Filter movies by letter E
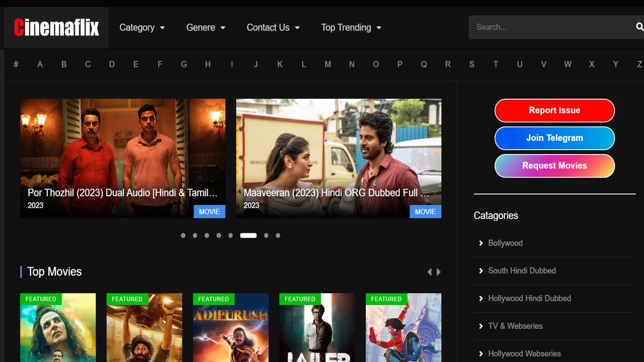This screenshot has width=644, height=362. (x=136, y=64)
